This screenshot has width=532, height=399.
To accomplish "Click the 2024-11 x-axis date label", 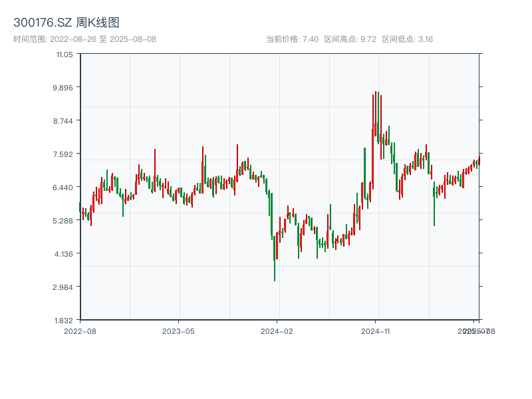I will pos(376,331).
